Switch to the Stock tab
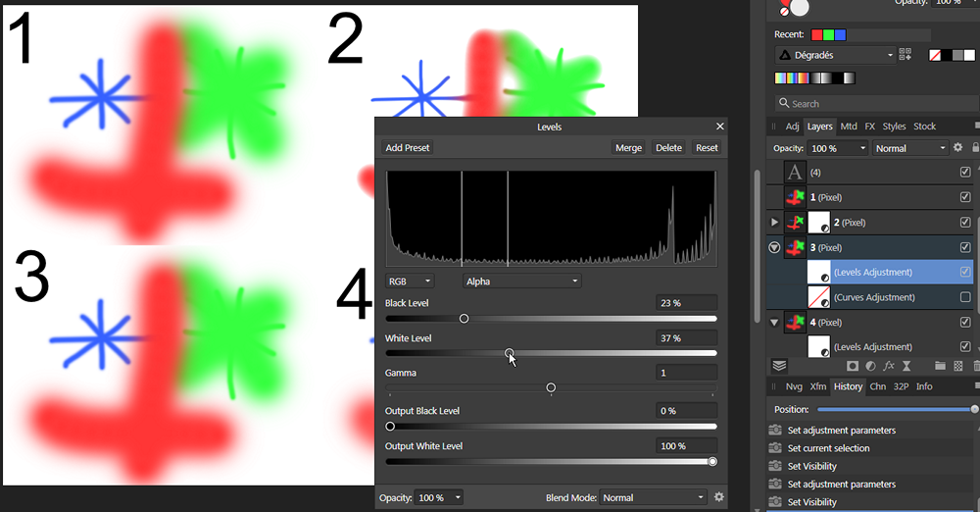 click(x=924, y=127)
